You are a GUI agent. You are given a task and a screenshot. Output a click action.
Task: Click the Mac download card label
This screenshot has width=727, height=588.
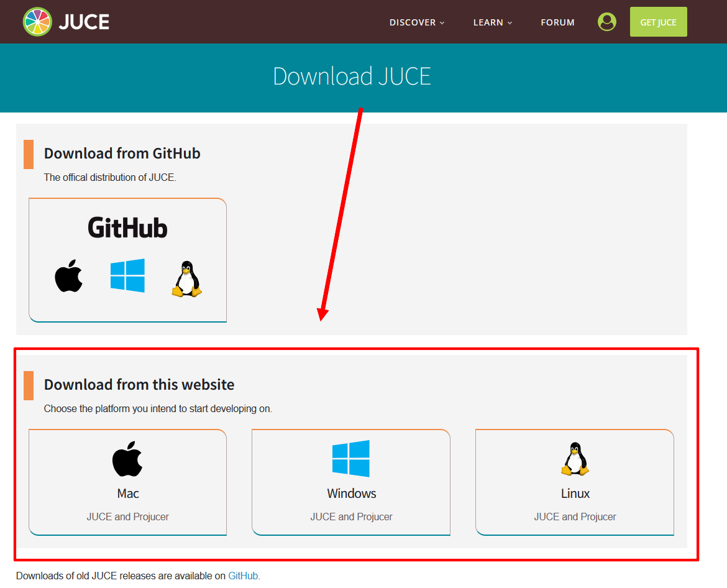coord(128,494)
